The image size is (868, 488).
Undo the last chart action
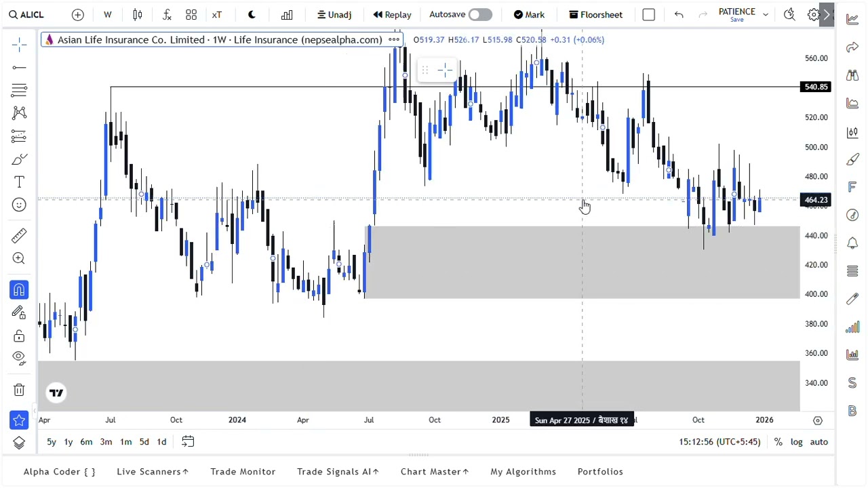coord(679,14)
